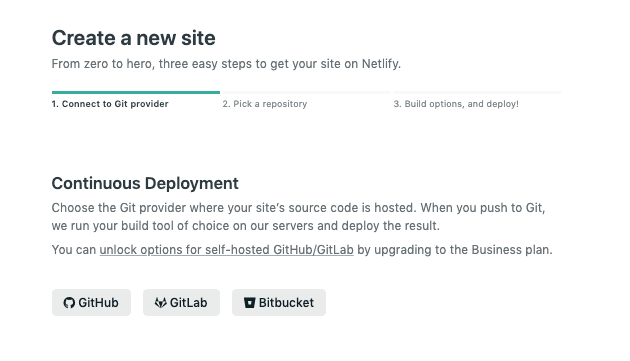Click the From zero to hero subtitle
This screenshot has width=630, height=361.
[x=226, y=64]
